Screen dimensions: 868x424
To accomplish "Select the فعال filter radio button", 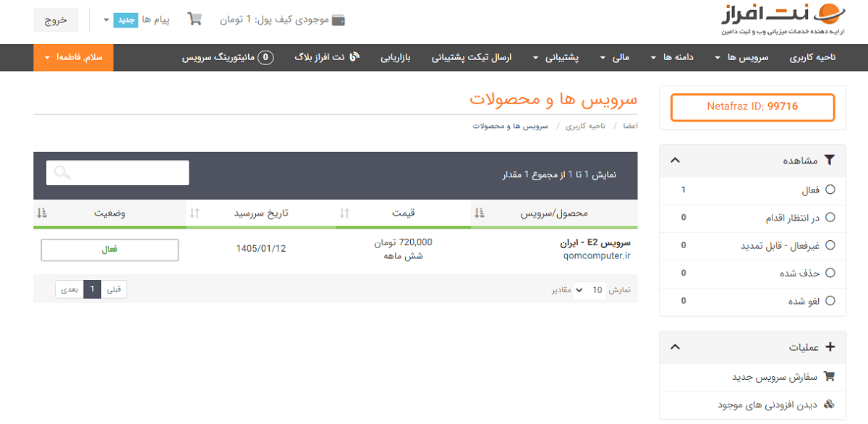I will click(x=830, y=190).
